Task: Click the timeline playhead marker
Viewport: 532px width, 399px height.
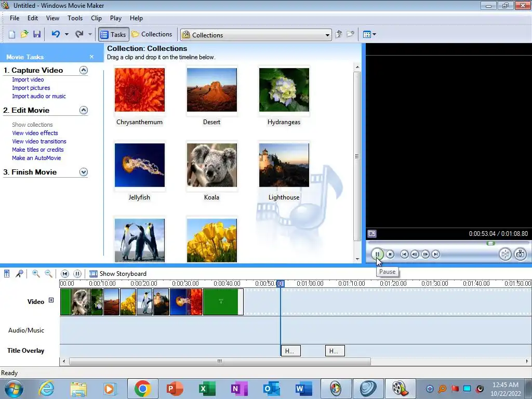Action: click(x=280, y=284)
